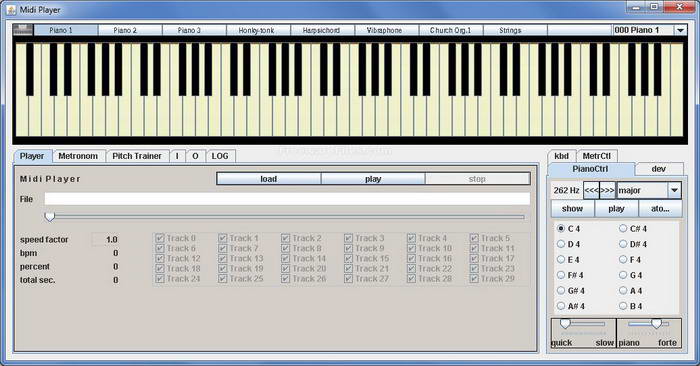Click the 262 Hz frequency field
Image resolution: width=700 pixels, height=366 pixels.
[x=567, y=190]
